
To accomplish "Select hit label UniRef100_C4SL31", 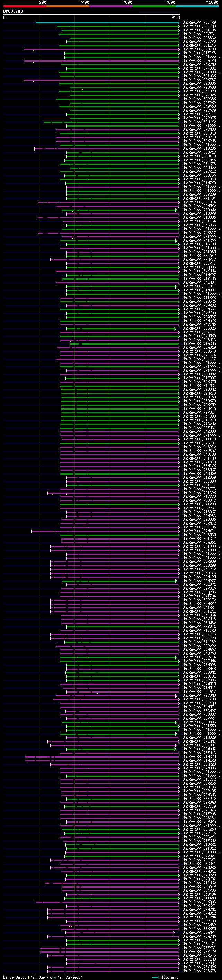I will coord(199,443).
